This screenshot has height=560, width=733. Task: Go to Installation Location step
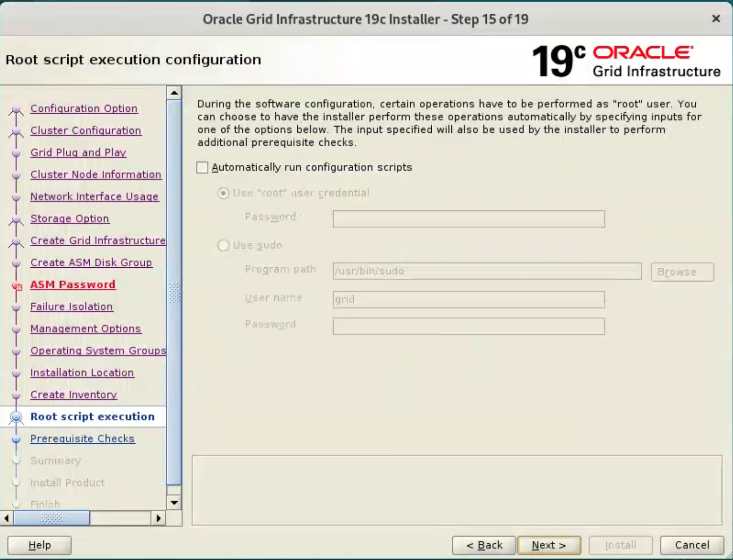point(82,373)
